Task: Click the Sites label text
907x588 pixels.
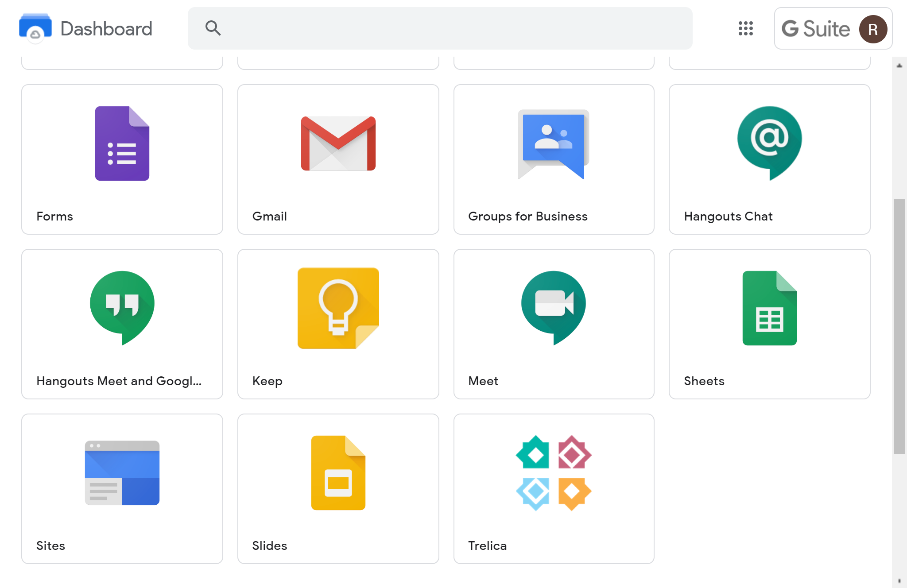Action: (x=50, y=545)
